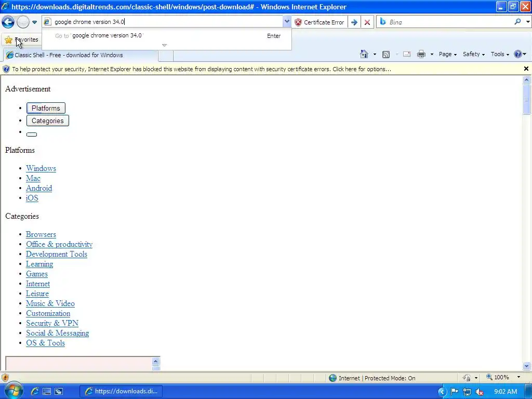Close the security information bar
Image resolution: width=532 pixels, height=399 pixels.
(x=526, y=69)
